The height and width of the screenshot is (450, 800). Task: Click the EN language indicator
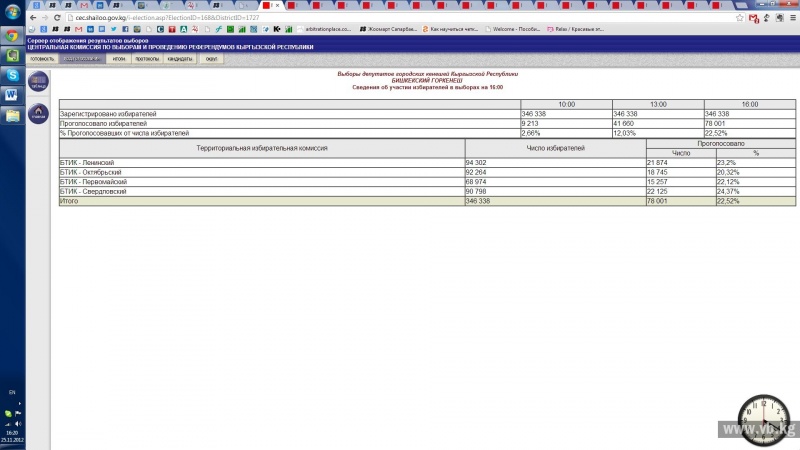(12, 393)
